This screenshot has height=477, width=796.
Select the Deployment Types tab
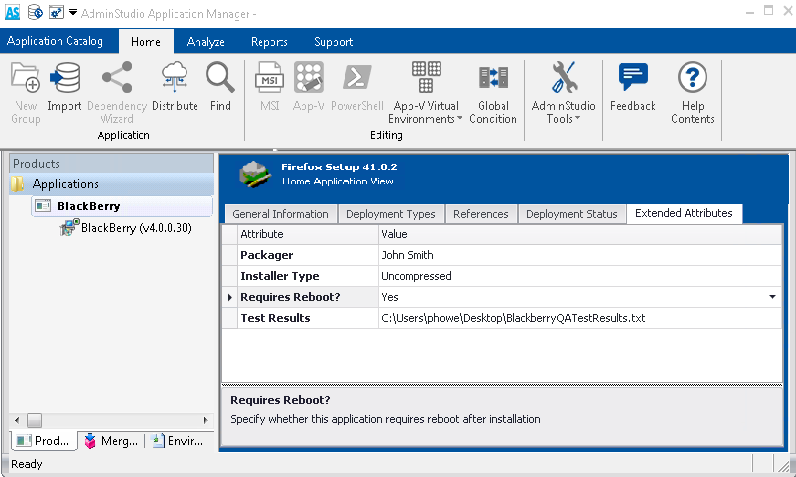tap(389, 214)
